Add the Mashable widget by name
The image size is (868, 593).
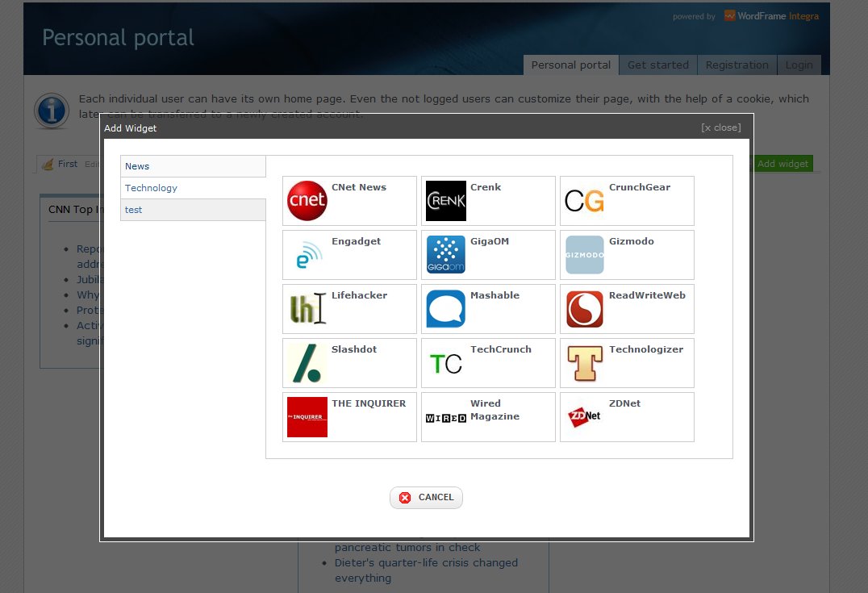tap(495, 295)
